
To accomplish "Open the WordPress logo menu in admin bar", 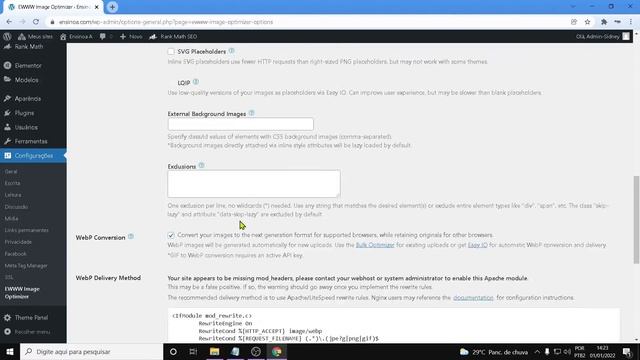I will coord(7,36).
